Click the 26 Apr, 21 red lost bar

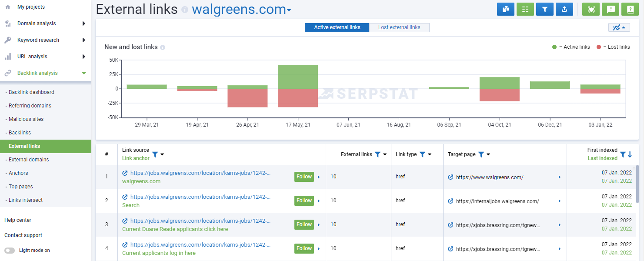click(247, 98)
